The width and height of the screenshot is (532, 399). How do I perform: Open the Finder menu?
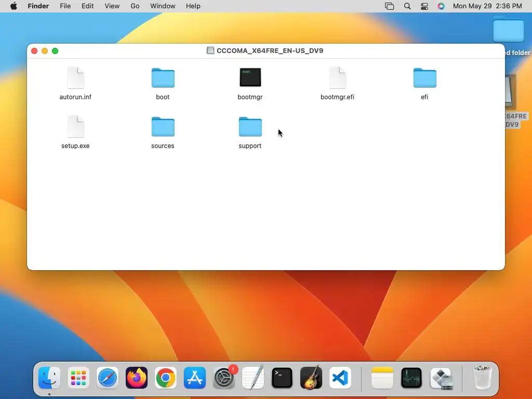click(x=38, y=6)
